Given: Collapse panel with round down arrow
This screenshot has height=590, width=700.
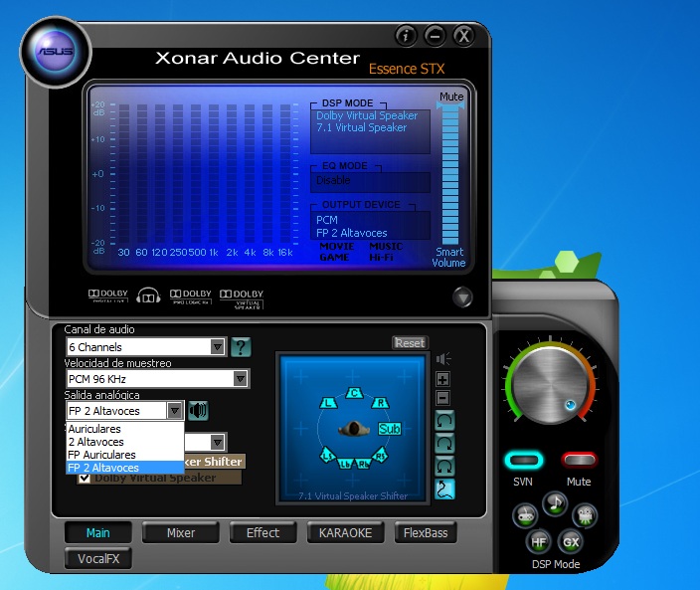Looking at the screenshot, I should tap(462, 297).
